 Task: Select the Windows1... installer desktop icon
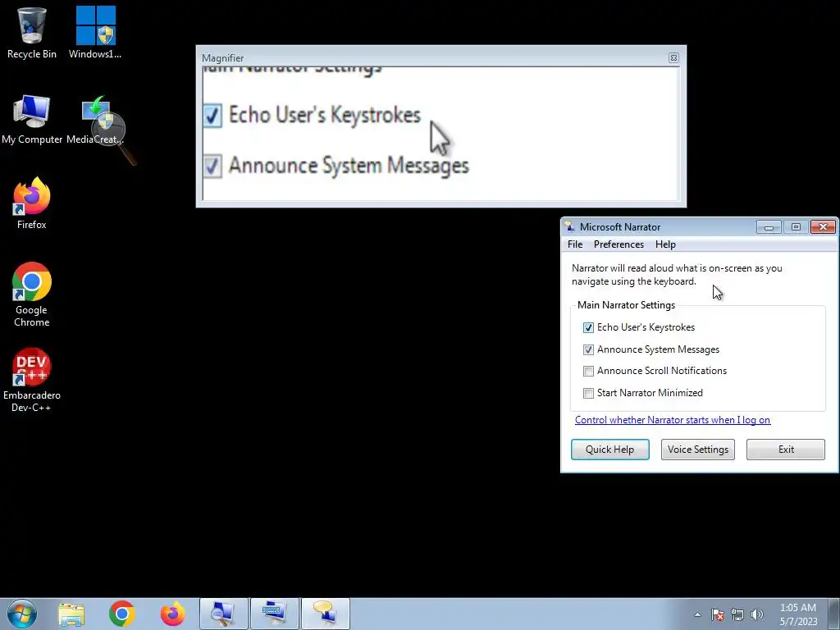tap(95, 33)
